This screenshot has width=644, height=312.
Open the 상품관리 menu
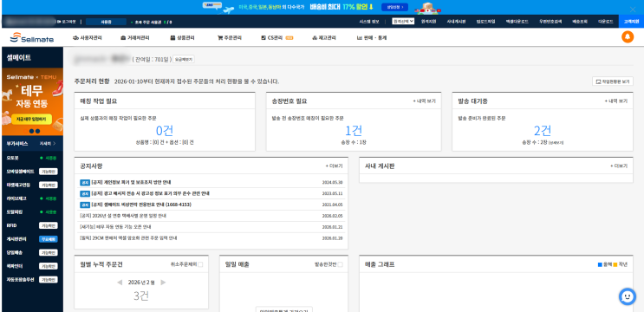tap(182, 38)
